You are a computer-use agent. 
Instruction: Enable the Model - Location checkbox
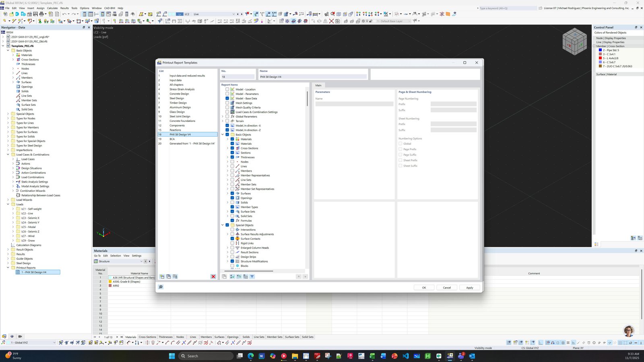pyautogui.click(x=227, y=89)
